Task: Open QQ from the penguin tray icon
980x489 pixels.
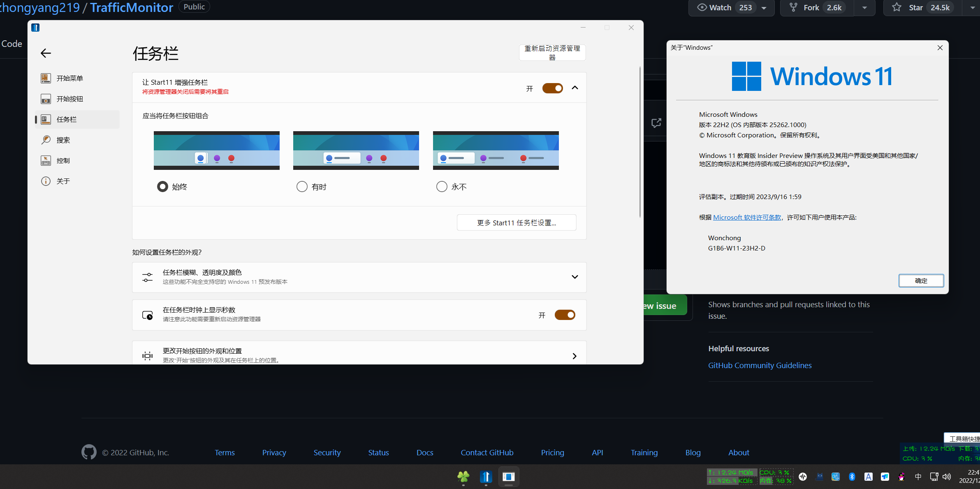Action: point(901,477)
